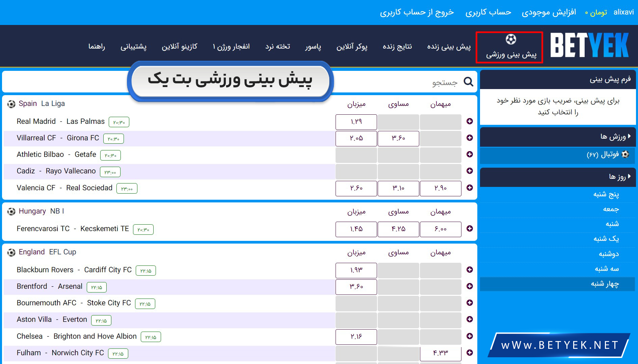Click the soccer ball icon beside فوتبال in sidebar
Screen dimensions: 638x364
point(625,154)
